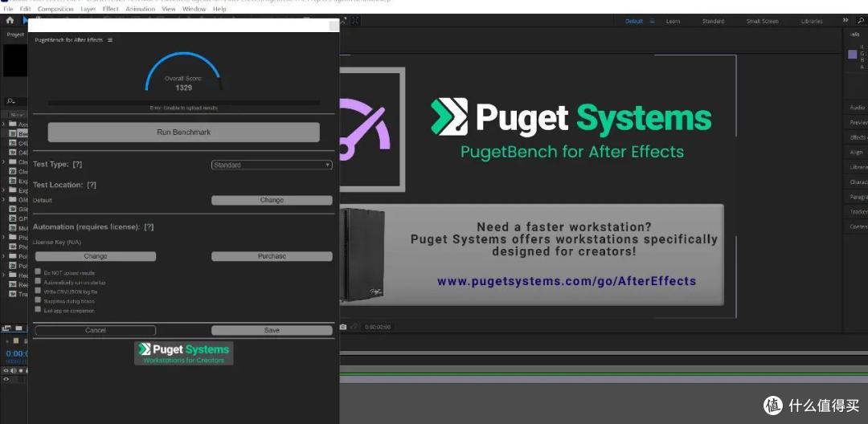
Task: Click the Test Type [?] help marker
Action: [77, 164]
